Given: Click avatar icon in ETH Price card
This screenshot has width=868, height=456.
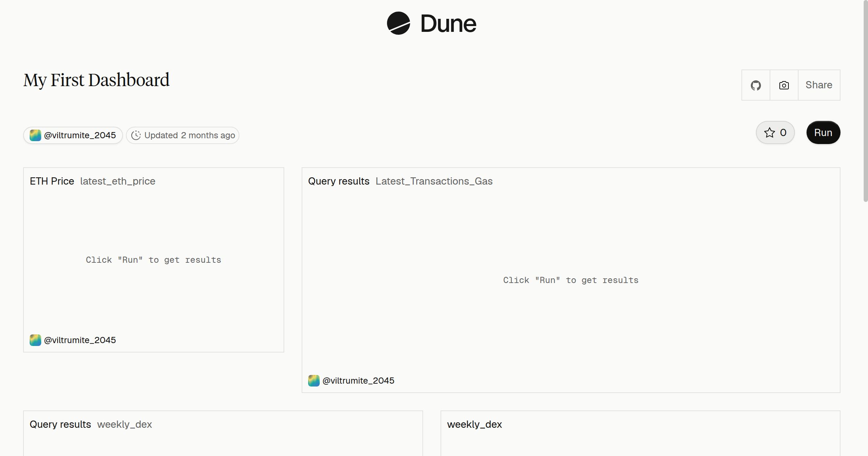Looking at the screenshot, I should pos(35,340).
